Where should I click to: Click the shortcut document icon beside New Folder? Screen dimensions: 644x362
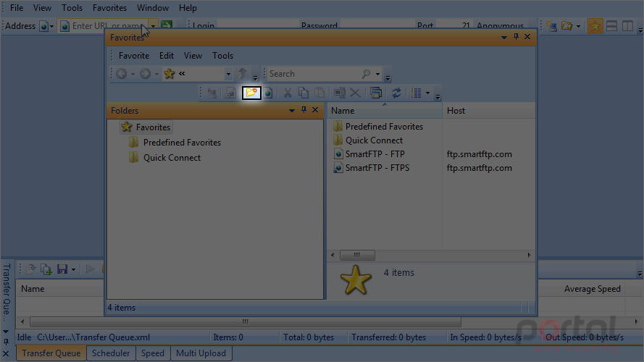click(x=230, y=93)
